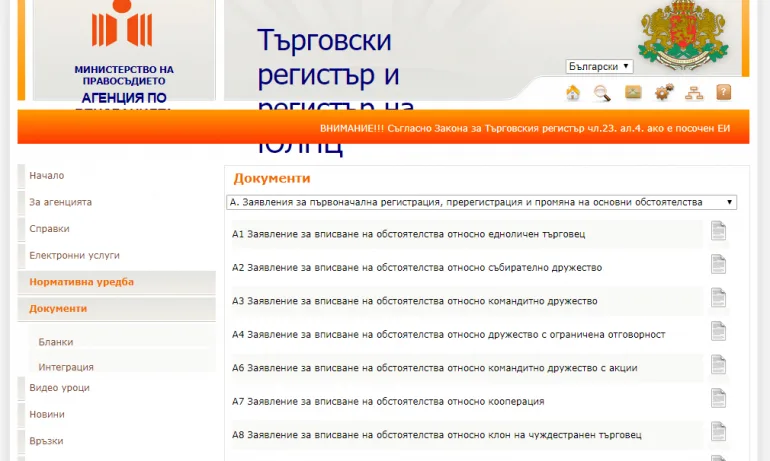Click the question mark help icon
Screen dimensions: 770x461
click(x=723, y=92)
